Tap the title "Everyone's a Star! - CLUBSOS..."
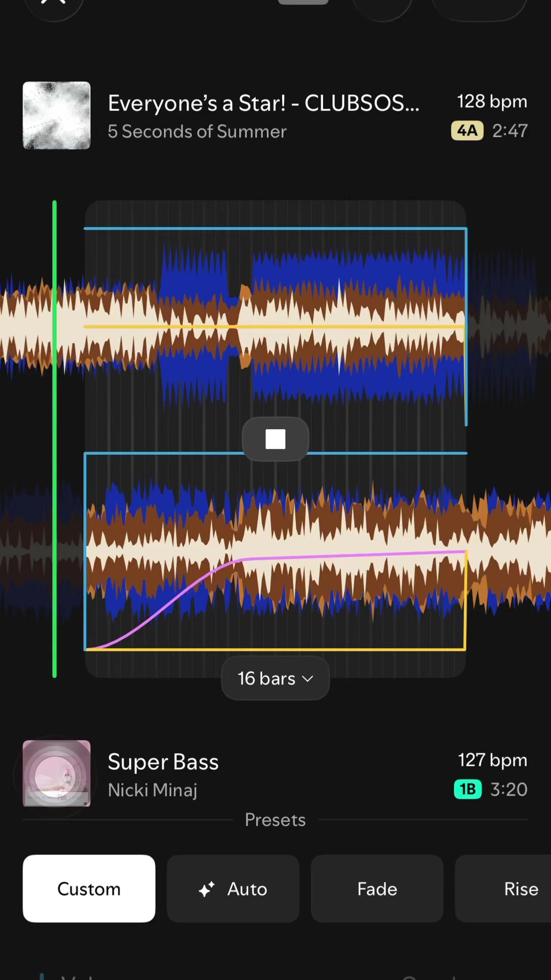 pyautogui.click(x=263, y=103)
